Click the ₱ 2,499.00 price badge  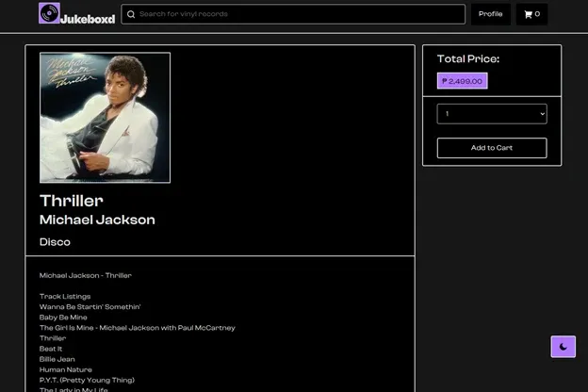[x=462, y=81]
